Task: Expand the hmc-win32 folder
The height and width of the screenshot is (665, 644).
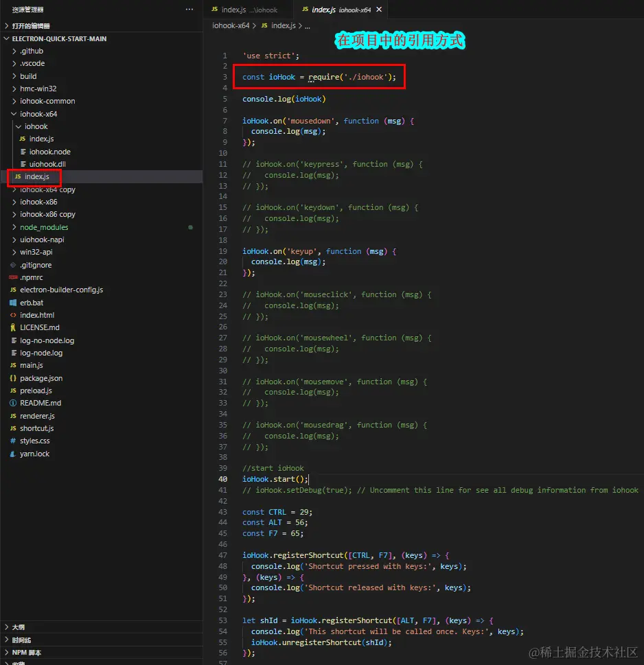Action: tap(102, 89)
